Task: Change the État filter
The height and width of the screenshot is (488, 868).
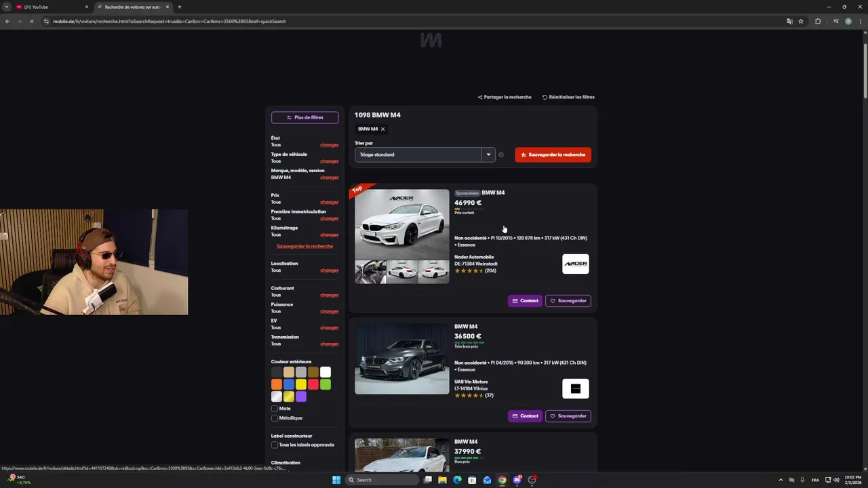Action: (329, 145)
